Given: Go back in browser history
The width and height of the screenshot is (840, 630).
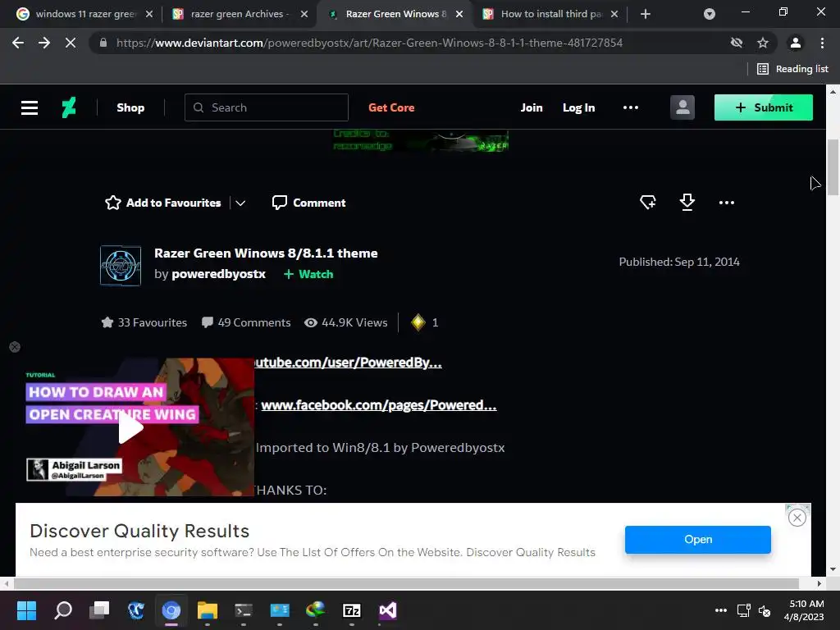Looking at the screenshot, I should click(x=18, y=43).
